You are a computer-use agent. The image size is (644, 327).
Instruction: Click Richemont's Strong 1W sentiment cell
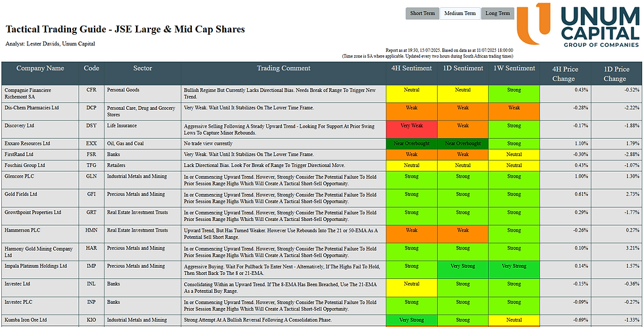[x=514, y=94]
